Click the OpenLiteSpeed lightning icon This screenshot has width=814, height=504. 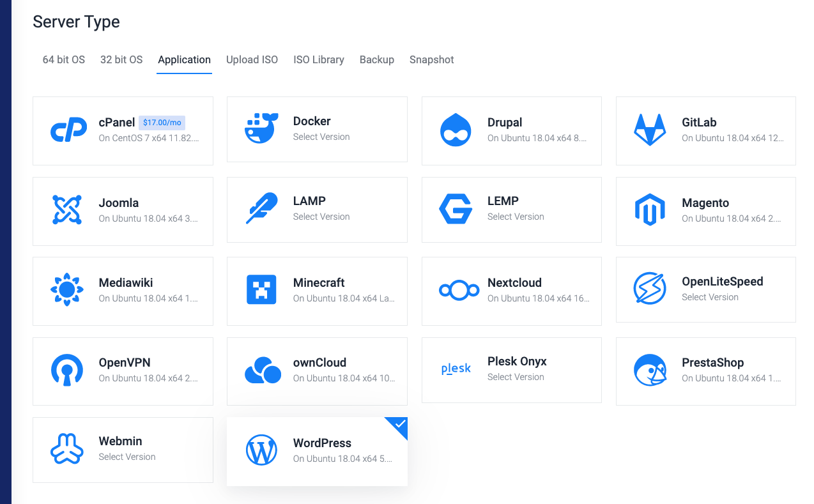coord(650,289)
